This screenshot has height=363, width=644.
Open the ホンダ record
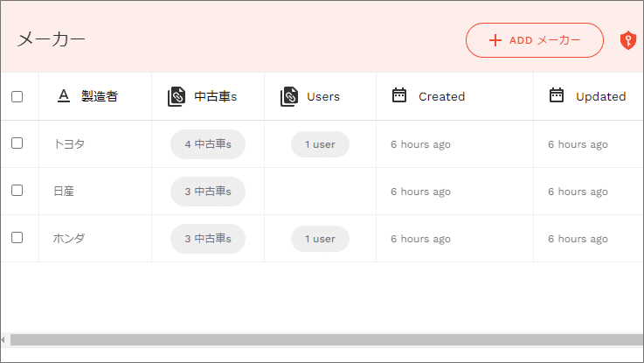point(69,239)
